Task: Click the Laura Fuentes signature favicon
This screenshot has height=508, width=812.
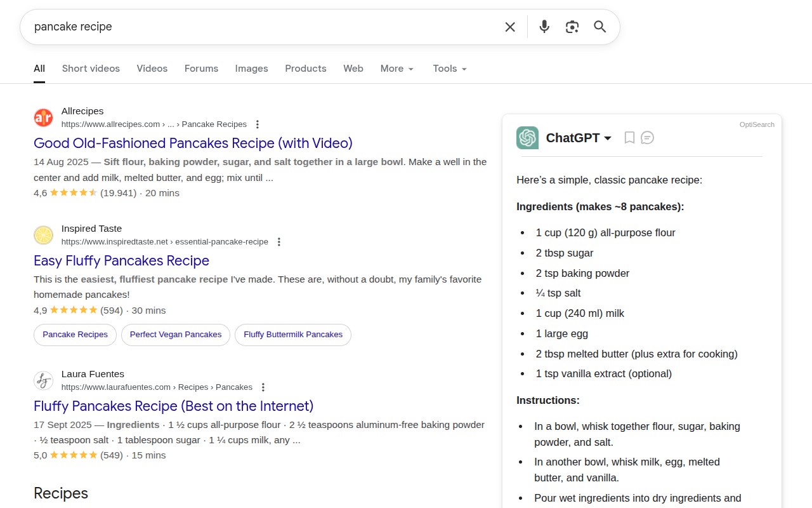Action: tap(43, 380)
